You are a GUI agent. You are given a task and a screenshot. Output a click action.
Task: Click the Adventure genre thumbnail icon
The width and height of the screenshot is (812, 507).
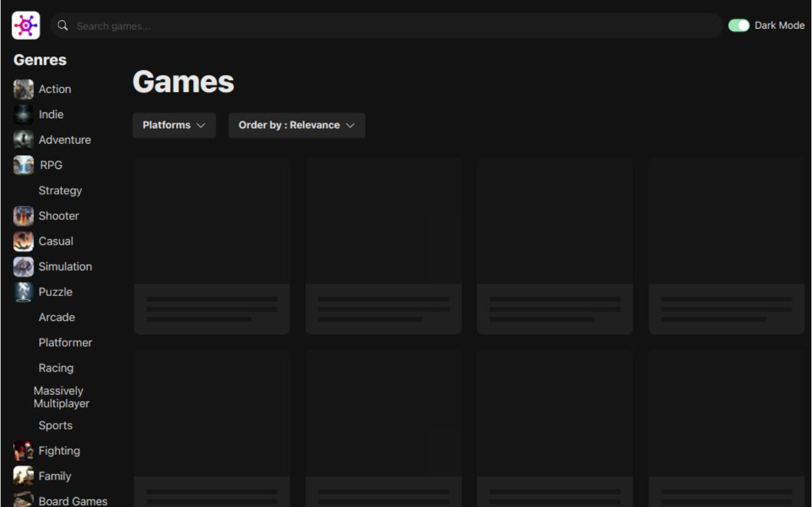click(x=24, y=140)
